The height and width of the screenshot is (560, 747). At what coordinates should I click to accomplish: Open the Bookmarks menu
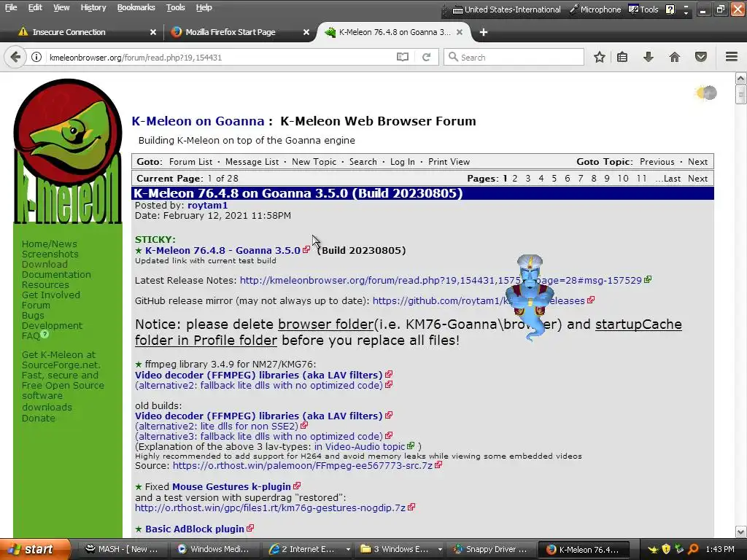(136, 7)
